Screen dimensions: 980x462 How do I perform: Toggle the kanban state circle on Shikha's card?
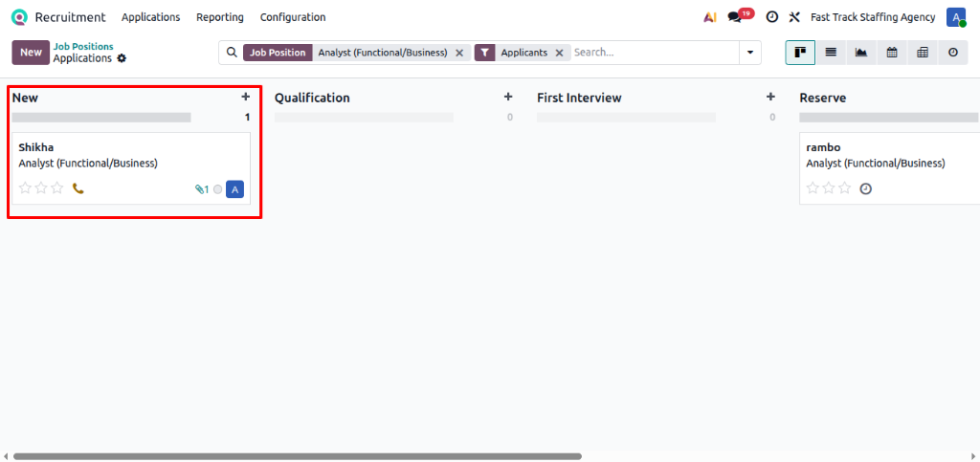click(x=217, y=189)
